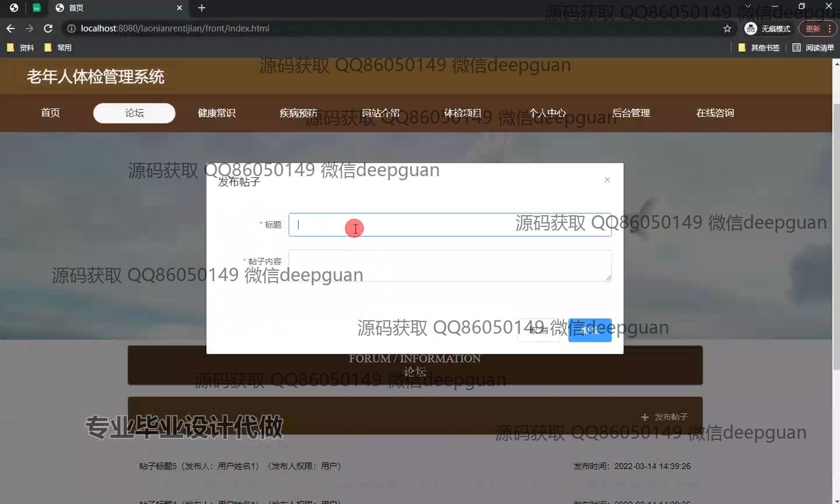Open the 在线咨询 navigation item
This screenshot has height=504, width=840.
pos(715,113)
